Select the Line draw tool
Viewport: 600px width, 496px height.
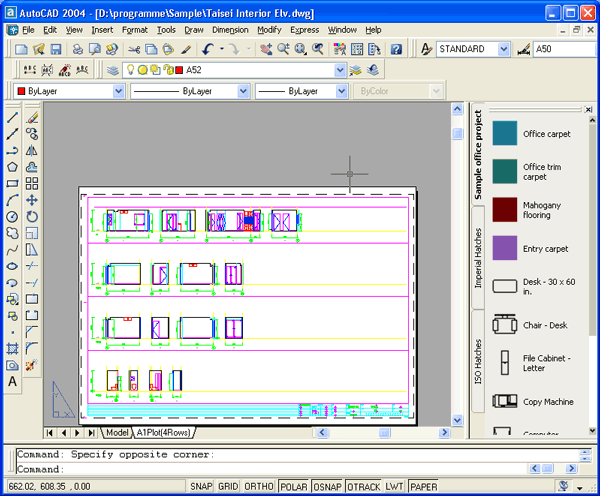click(x=12, y=118)
